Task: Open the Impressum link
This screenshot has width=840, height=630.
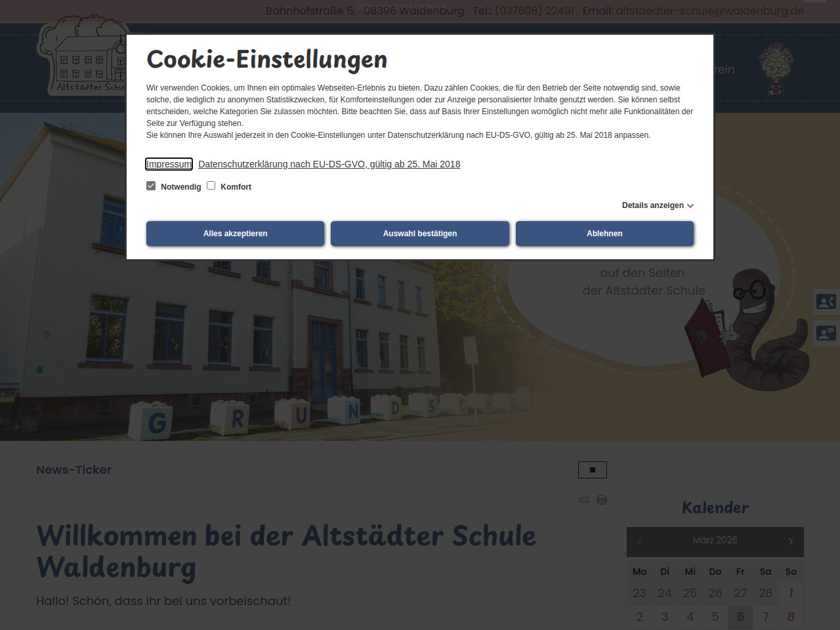Action: [169, 164]
